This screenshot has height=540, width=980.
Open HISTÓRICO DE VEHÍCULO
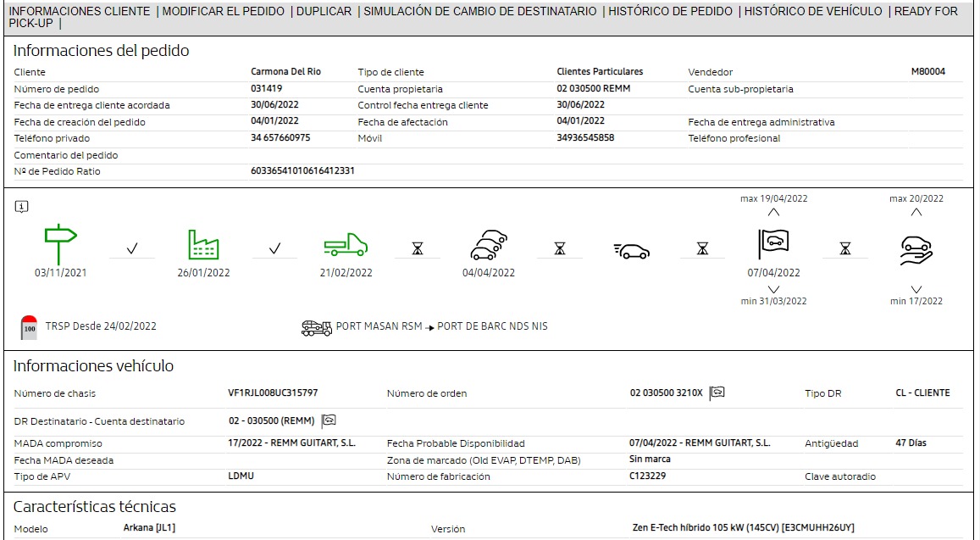pos(813,11)
